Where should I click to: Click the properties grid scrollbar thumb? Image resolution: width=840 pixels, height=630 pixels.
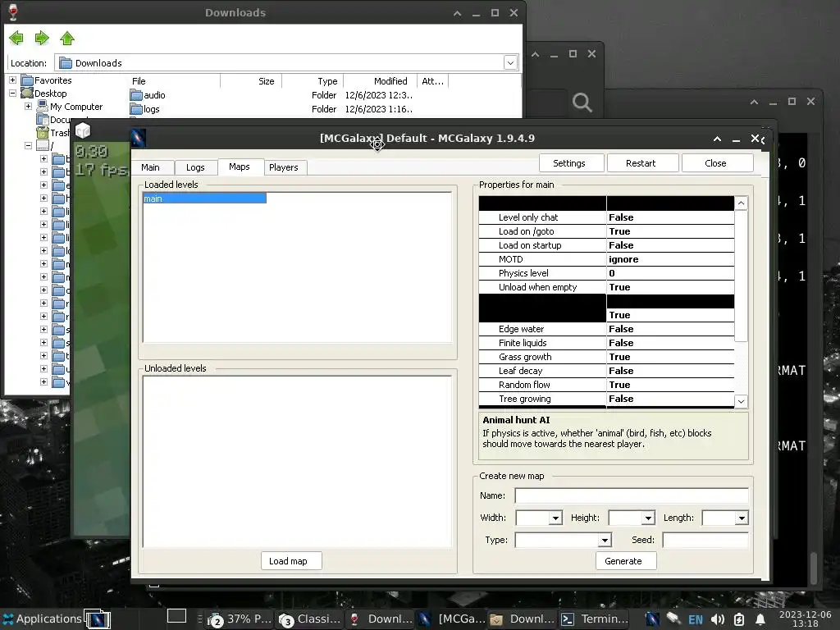tap(741, 276)
